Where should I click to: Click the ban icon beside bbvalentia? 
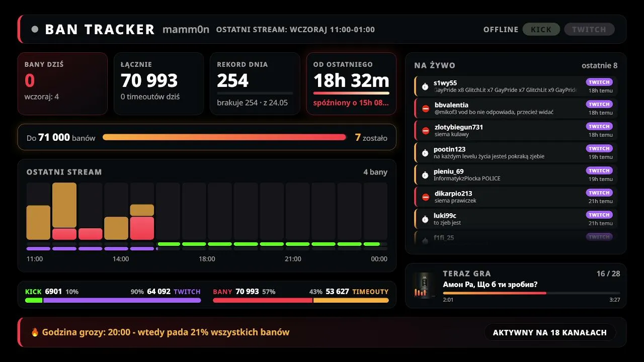point(426,109)
